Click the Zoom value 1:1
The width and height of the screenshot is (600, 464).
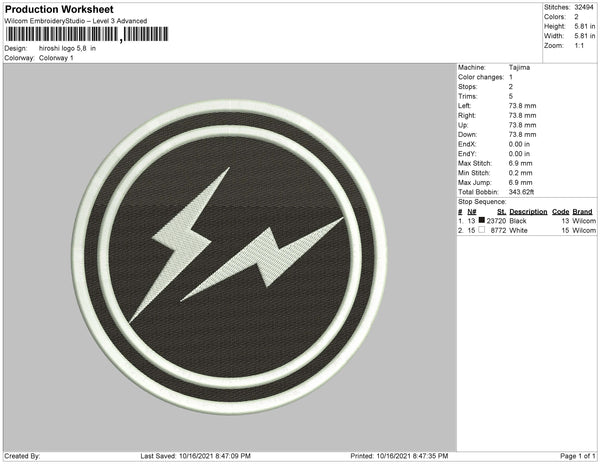[x=579, y=46]
